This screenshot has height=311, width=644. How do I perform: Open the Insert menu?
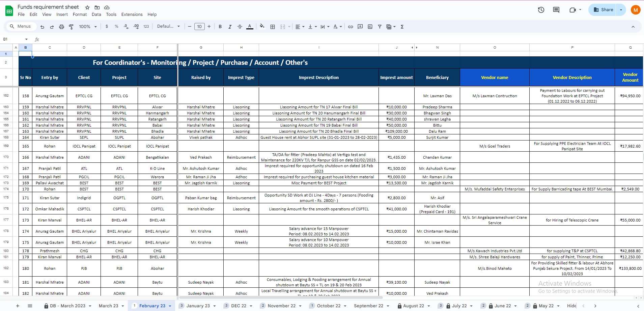coord(62,15)
